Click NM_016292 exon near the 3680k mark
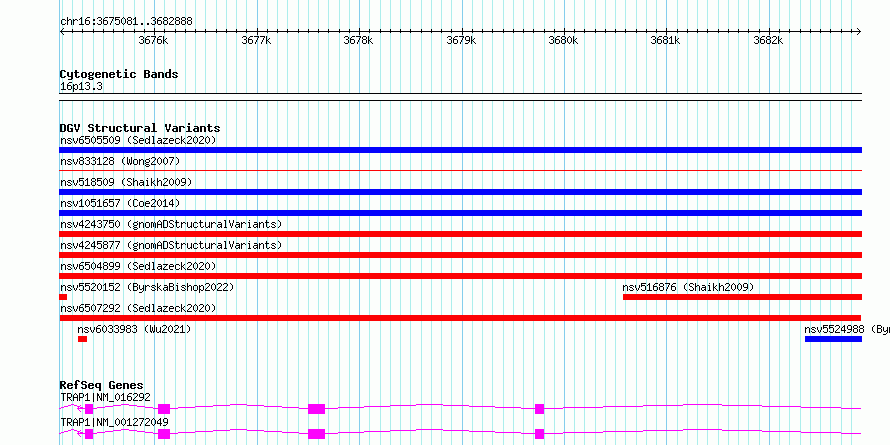The image size is (890, 445). point(539,409)
